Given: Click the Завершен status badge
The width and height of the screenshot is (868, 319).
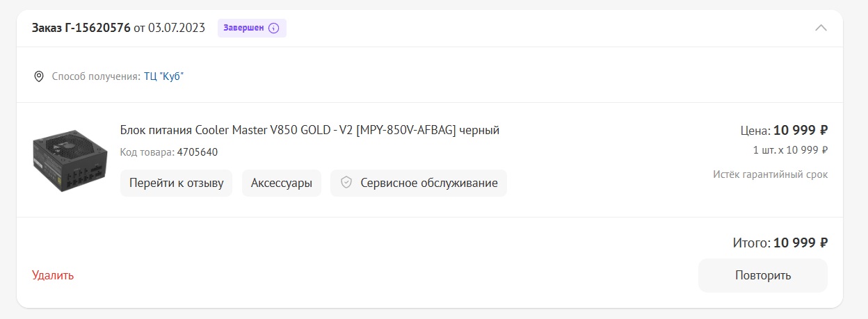Looking at the screenshot, I should 252,28.
